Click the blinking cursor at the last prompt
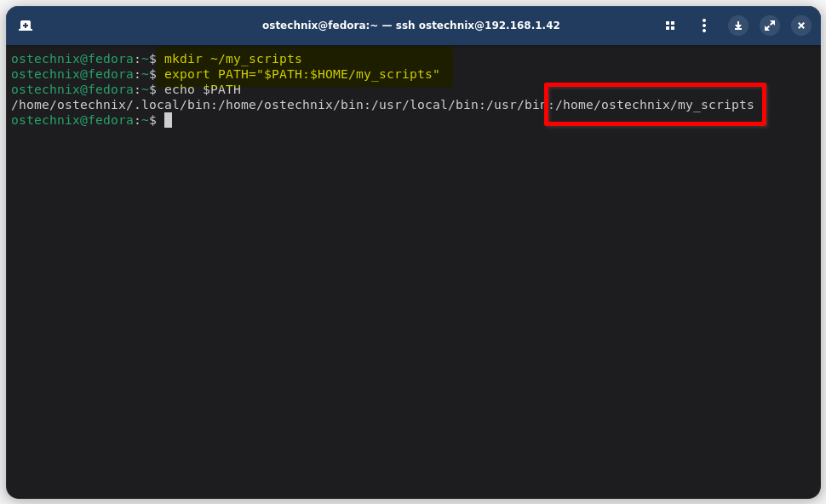Viewport: 826px width, 504px height. [169, 121]
